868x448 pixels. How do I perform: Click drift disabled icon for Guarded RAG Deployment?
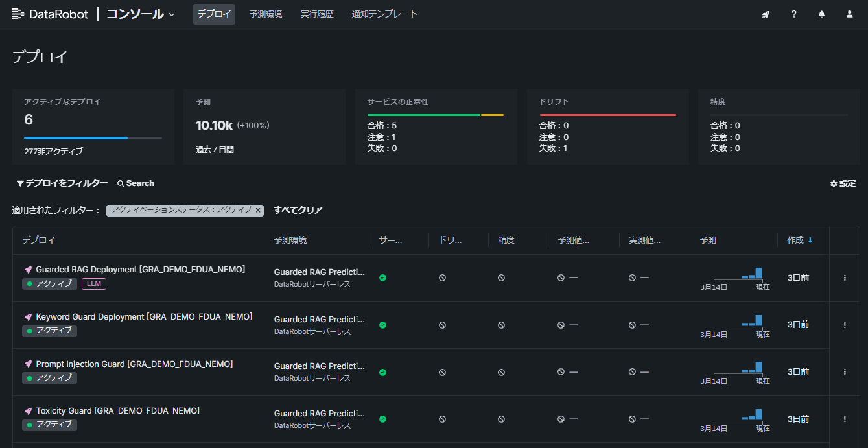[442, 277]
